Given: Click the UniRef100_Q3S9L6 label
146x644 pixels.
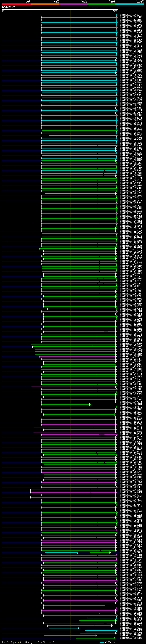Looking at the screenshot, I should (131, 359).
